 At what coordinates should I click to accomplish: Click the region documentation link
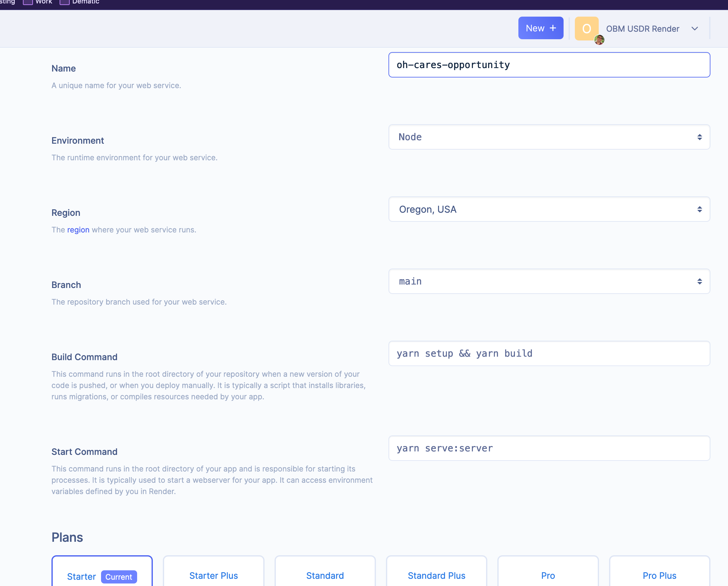tap(78, 230)
